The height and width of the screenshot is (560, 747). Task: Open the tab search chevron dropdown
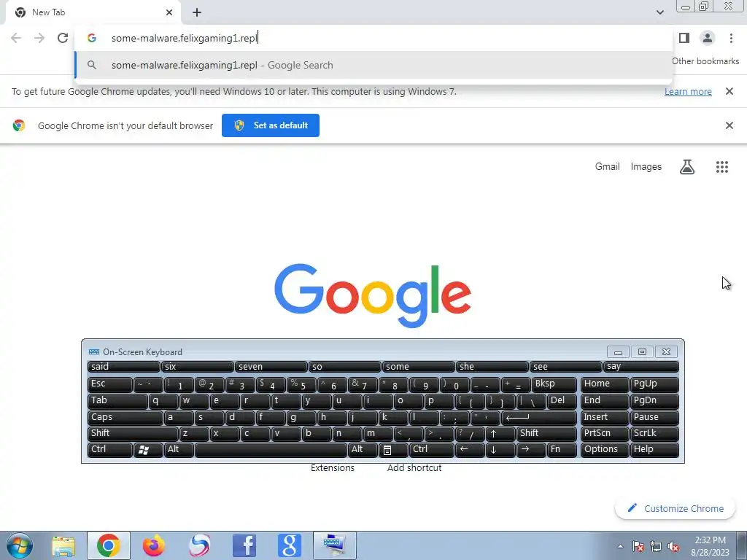(659, 12)
